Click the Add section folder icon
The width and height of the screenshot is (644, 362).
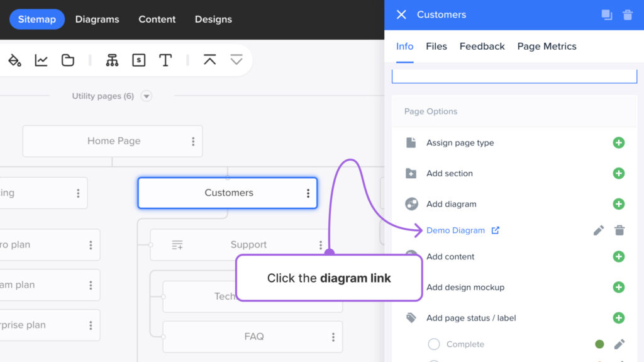tap(411, 173)
